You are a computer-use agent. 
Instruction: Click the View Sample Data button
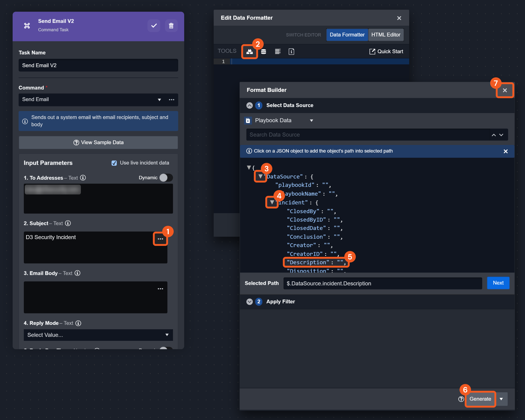coord(98,142)
